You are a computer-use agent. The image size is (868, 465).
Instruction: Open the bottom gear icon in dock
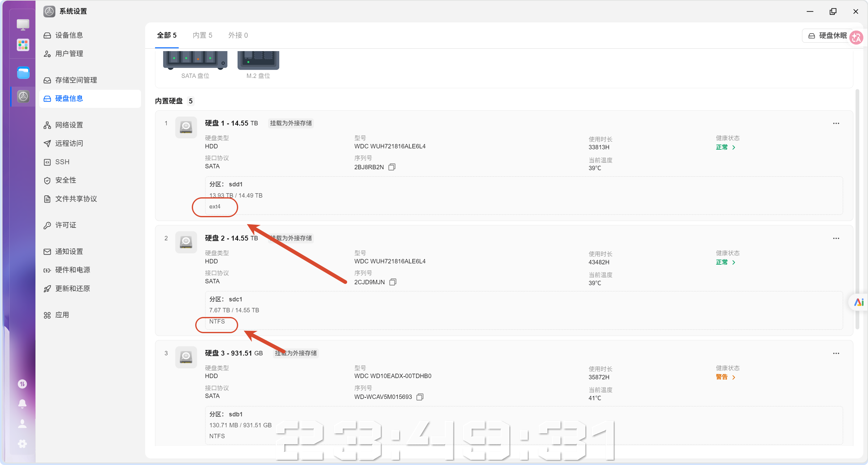coord(22,443)
